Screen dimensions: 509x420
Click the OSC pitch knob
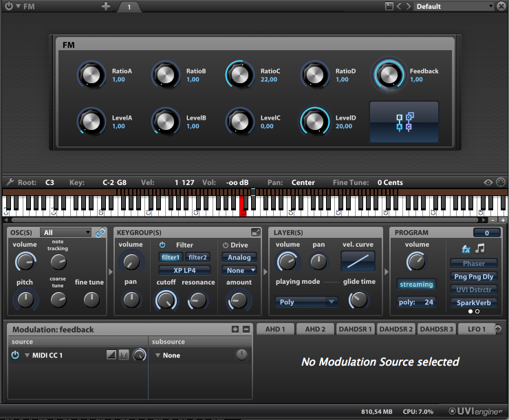pos(25,300)
